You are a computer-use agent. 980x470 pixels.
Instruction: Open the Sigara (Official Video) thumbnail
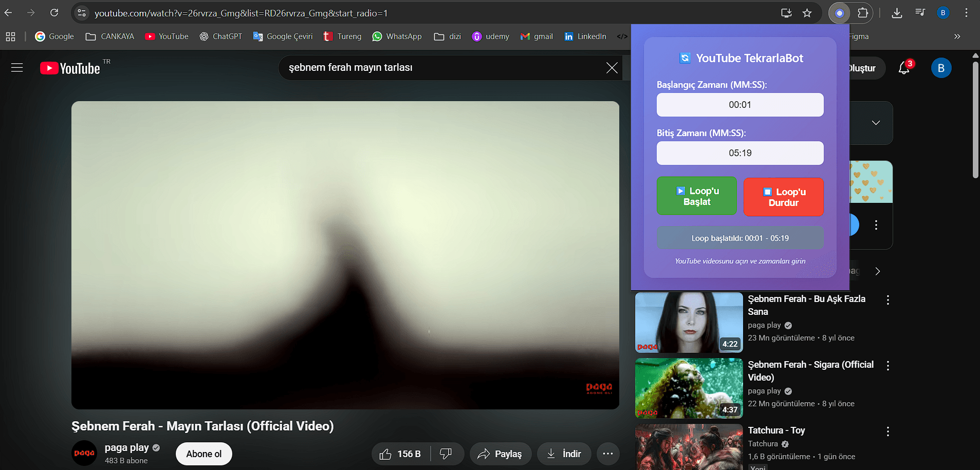click(689, 388)
